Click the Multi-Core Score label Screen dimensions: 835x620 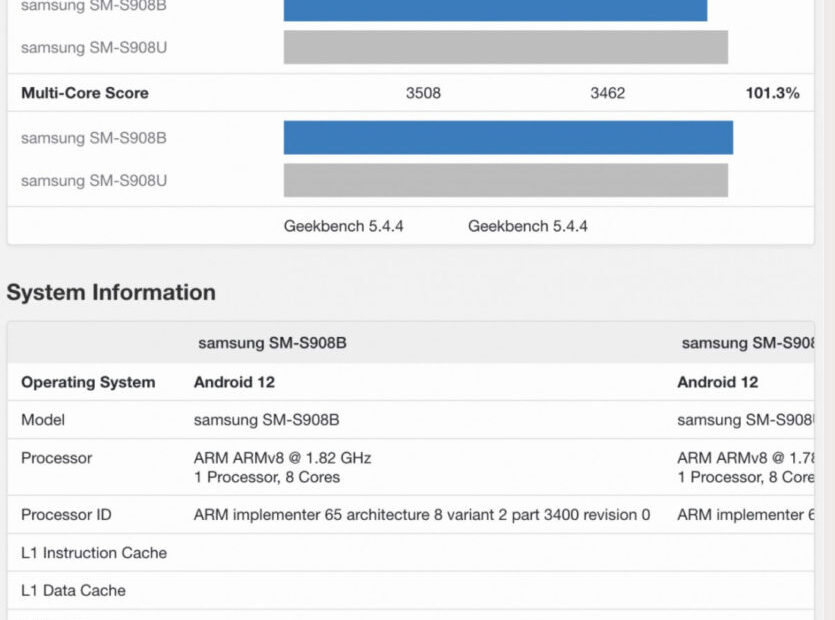pos(85,93)
